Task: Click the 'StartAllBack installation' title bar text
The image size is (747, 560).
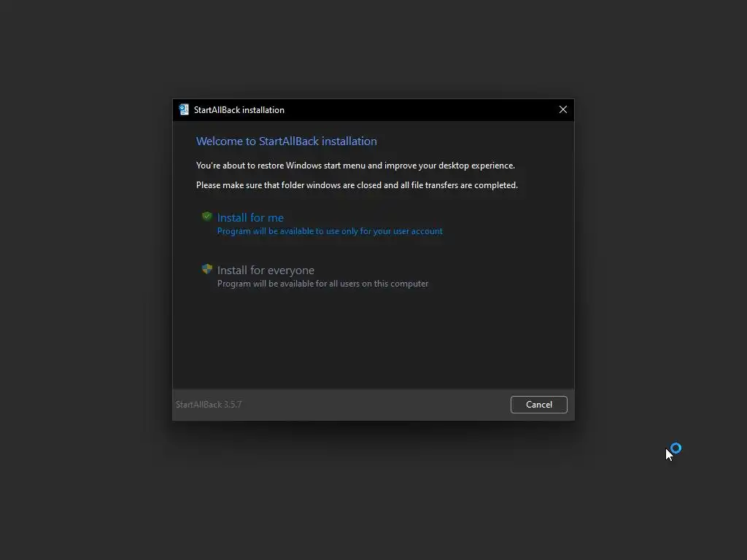Action: [239, 110]
